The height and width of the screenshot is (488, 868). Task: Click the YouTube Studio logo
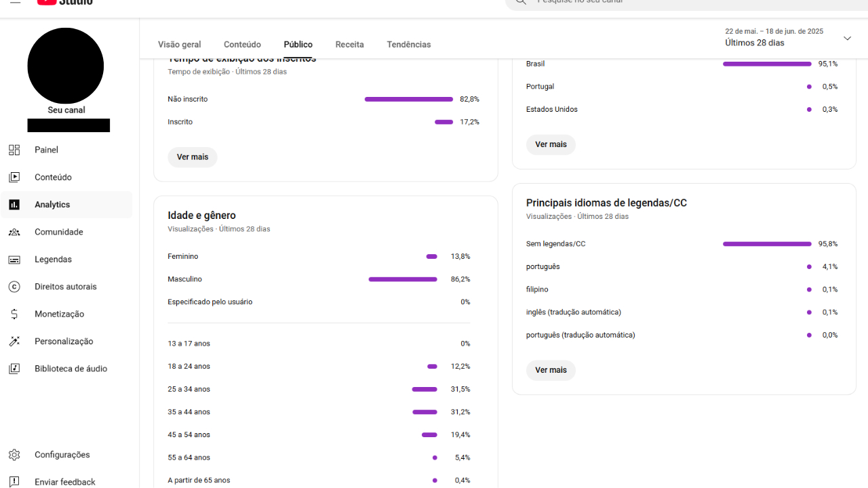65,2
